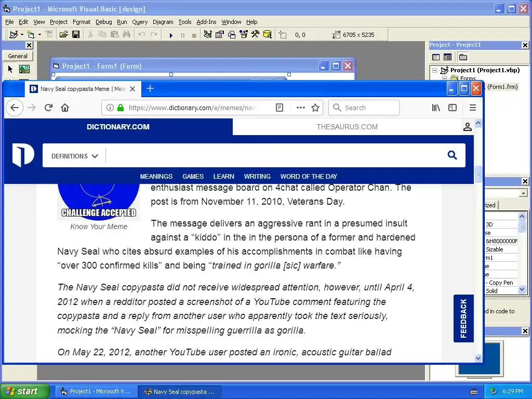The image size is (532, 399).
Task: Click the browser Home icon
Action: 65,108
